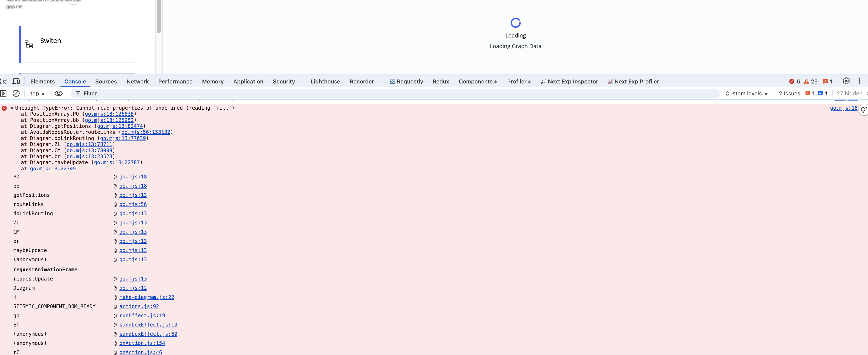Open go.mjs:56 link in routeLinks row
The image size is (868, 355).
pos(133,204)
